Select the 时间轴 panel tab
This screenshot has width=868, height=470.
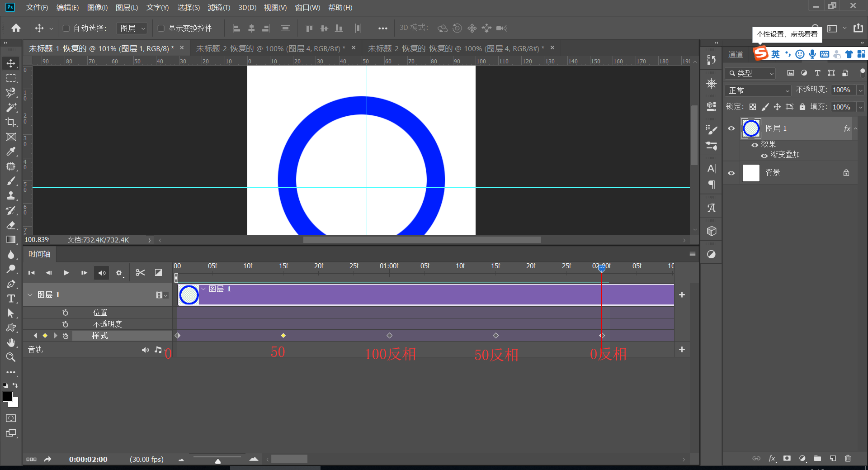click(39, 254)
